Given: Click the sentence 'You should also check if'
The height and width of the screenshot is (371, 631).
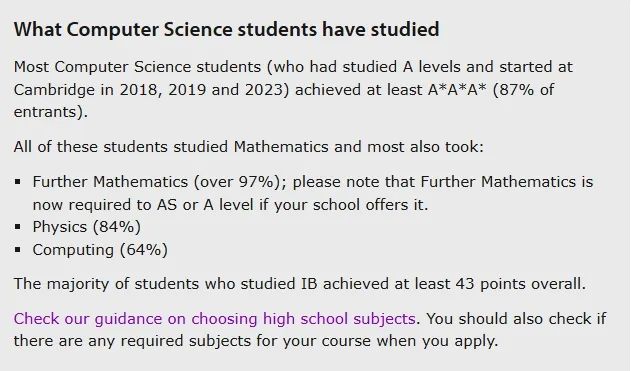Looking at the screenshot, I should click(516, 319).
